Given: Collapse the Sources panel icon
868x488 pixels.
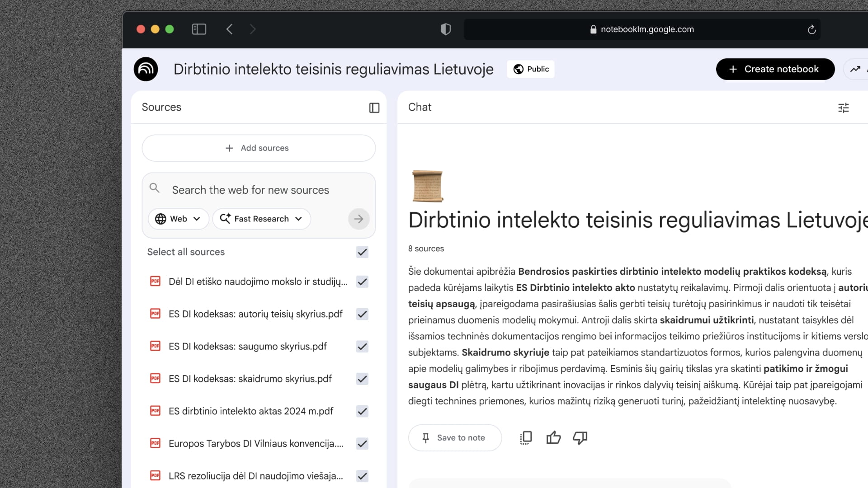Looking at the screenshot, I should click(x=374, y=108).
